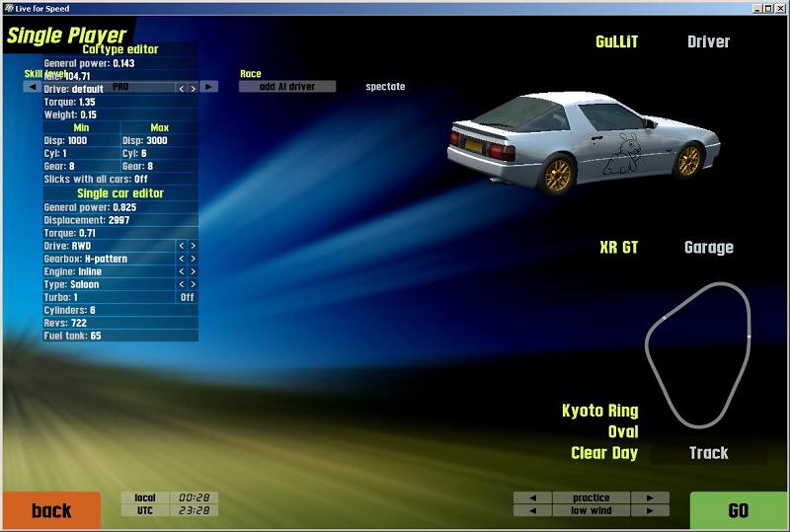
Task: Click the XR GT car name
Action: (x=619, y=248)
